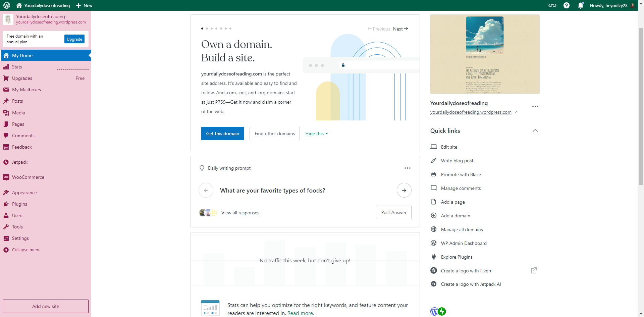Select the second carousel dot indicator
This screenshot has width=644, height=317.
[x=207, y=29]
